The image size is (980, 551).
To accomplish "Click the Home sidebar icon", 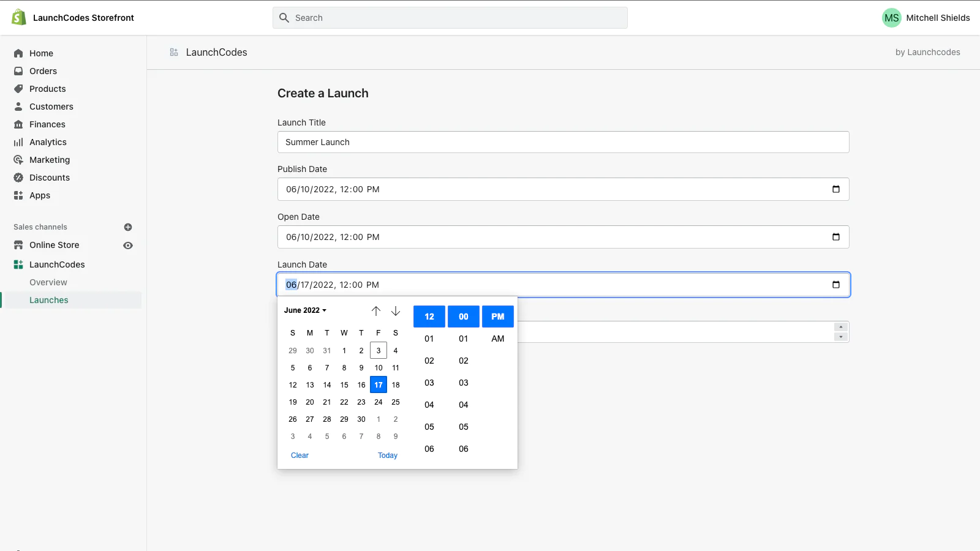I will click(x=18, y=53).
